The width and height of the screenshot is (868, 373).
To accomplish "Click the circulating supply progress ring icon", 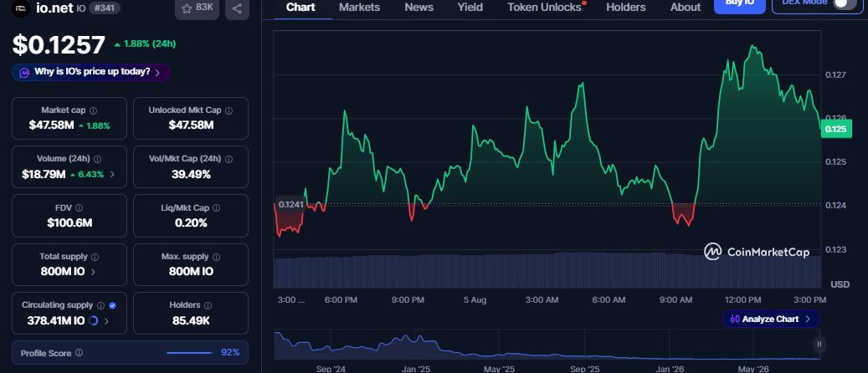I will tap(93, 320).
